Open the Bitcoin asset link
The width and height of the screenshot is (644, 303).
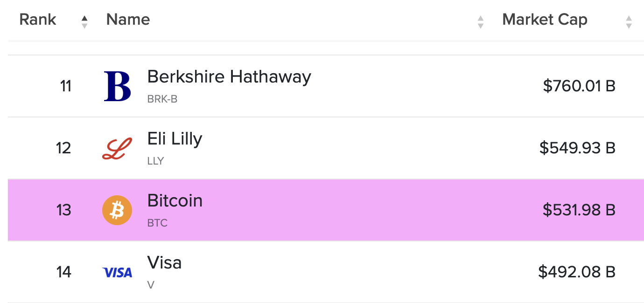[175, 201]
